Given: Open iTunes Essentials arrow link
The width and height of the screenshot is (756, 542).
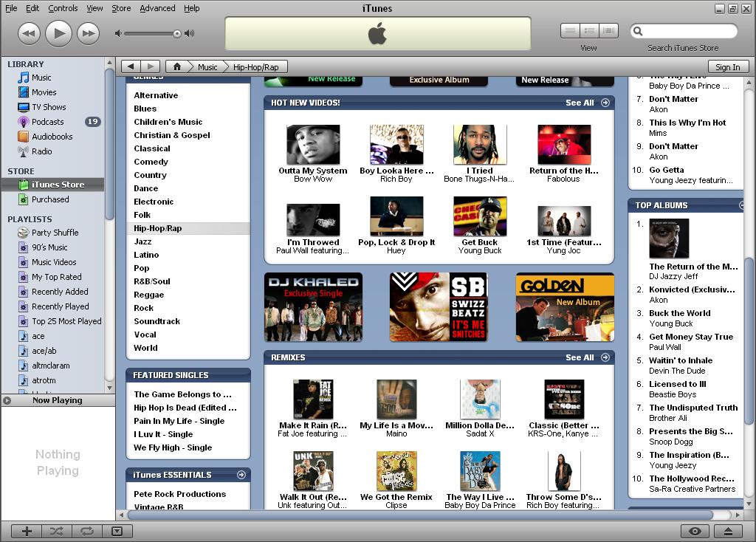Looking at the screenshot, I should tap(241, 475).
